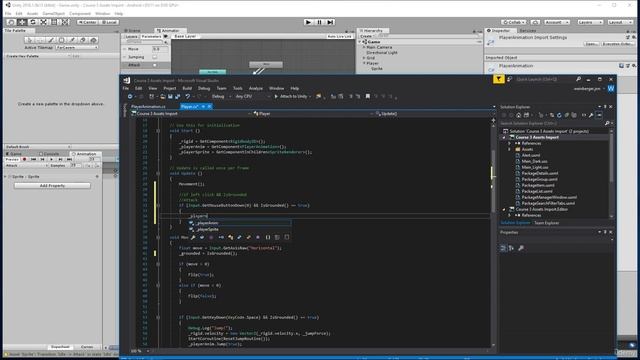The width and height of the screenshot is (640, 360).
Task: Open the Any CPU platform dropdown
Action: click(252, 96)
